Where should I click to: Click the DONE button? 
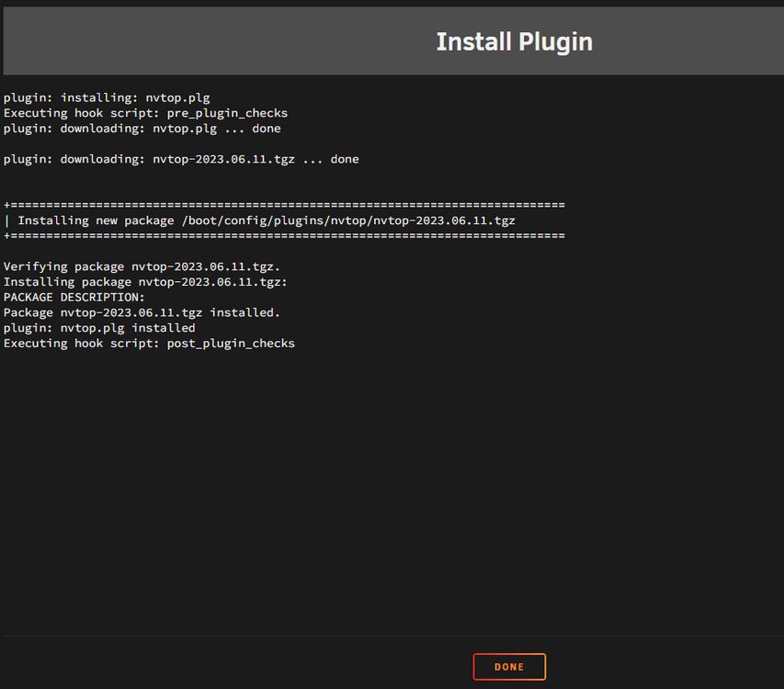pos(509,667)
